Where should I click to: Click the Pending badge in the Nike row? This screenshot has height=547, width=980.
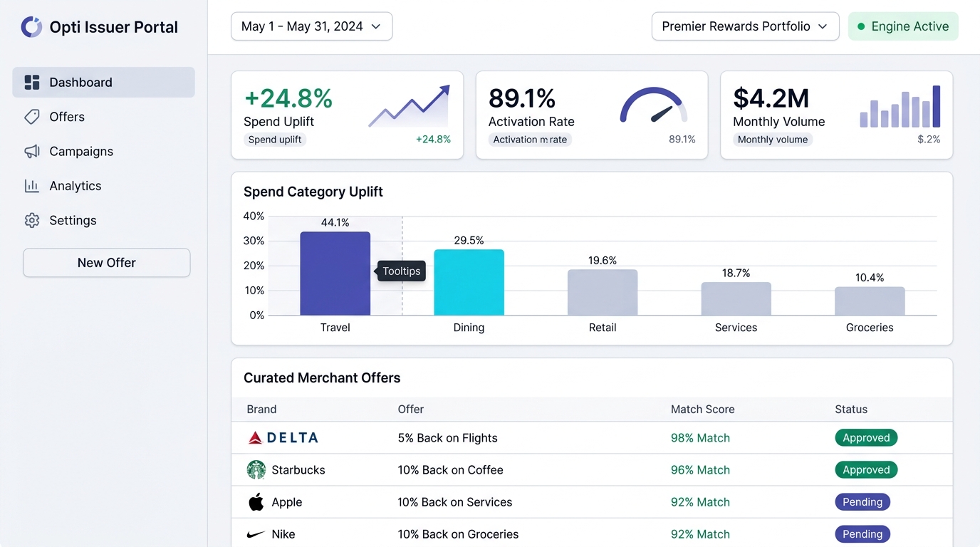(862, 534)
